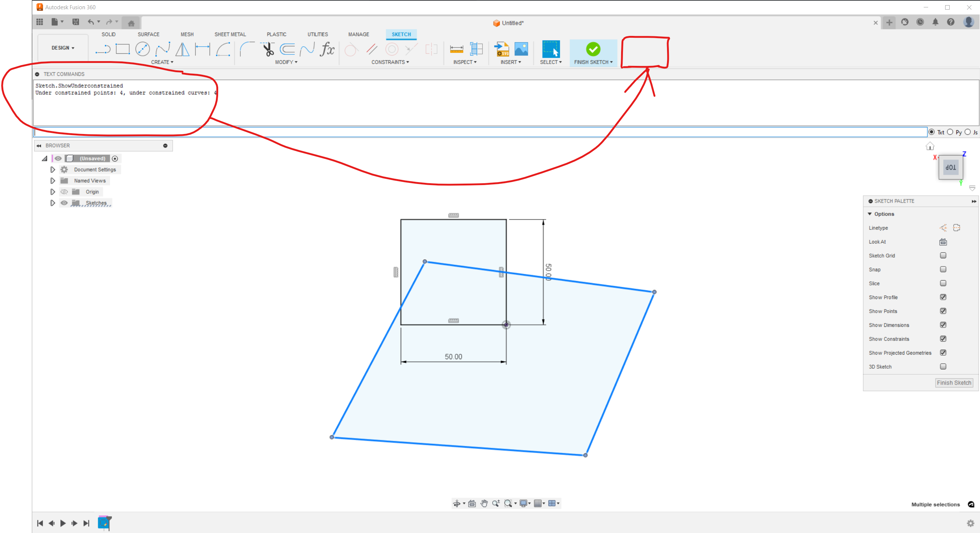Click the green Finish Sketch checkmark

[x=593, y=49]
